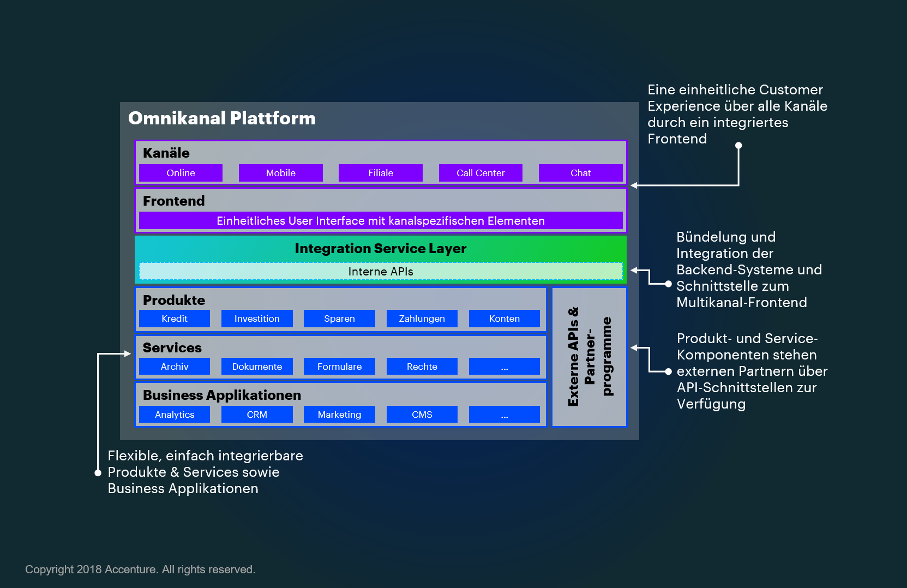Select the Zahlungen product box
Image resolution: width=907 pixels, height=588 pixels.
coord(422,319)
